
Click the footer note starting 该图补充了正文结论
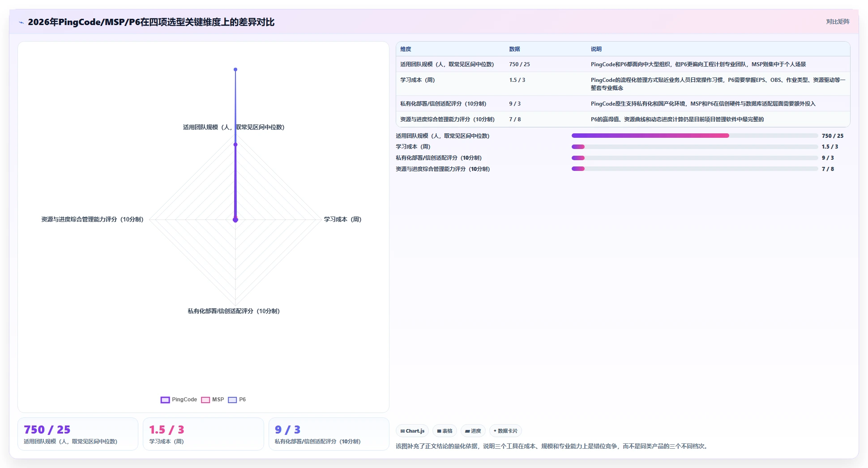(x=552, y=446)
